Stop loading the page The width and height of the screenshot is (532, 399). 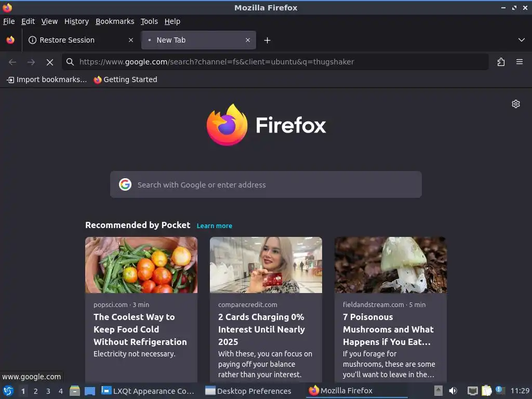coord(50,62)
